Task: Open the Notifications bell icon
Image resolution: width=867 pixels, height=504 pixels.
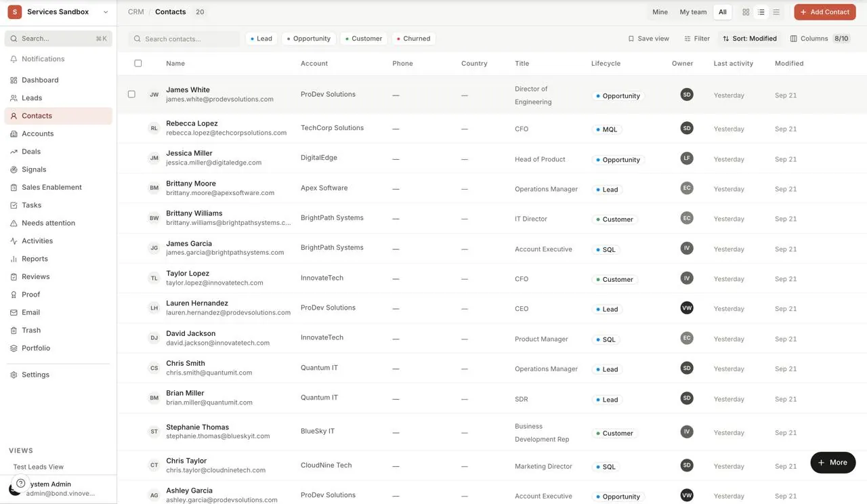Action: point(14,59)
